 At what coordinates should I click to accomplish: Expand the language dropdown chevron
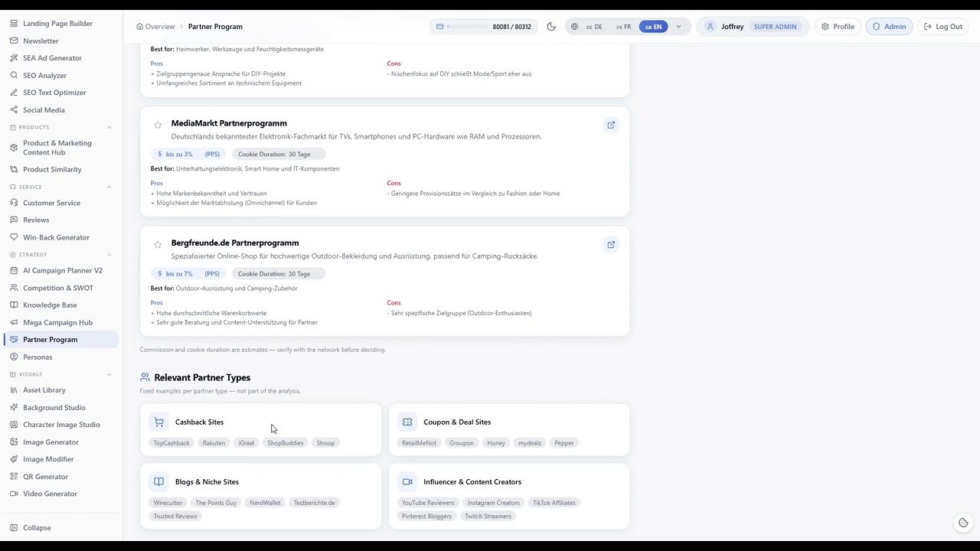point(678,27)
